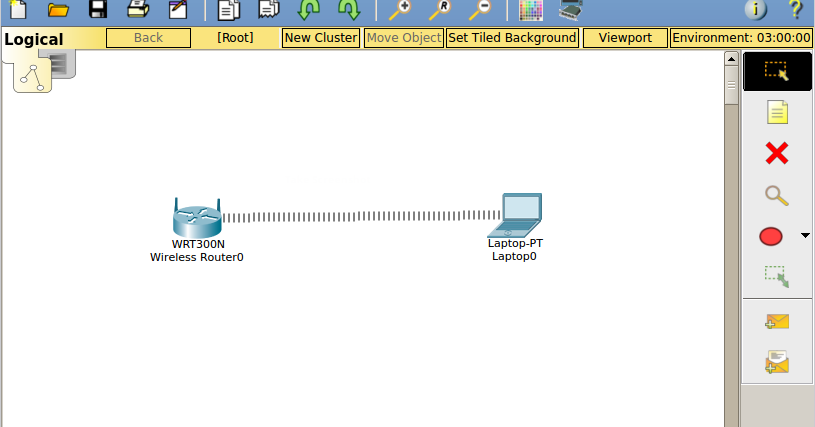This screenshot has height=427, width=815.
Task: Choose the Resize Shape tool
Action: [777, 277]
